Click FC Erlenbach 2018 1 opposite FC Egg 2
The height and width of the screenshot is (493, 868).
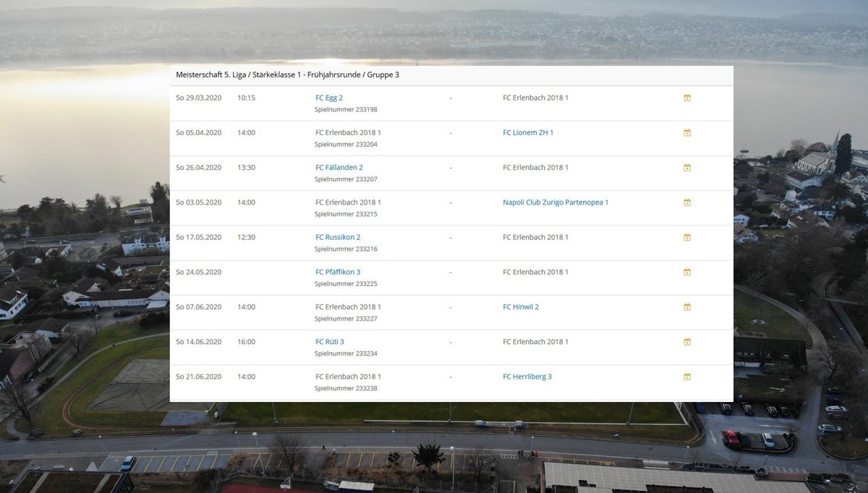[535, 98]
